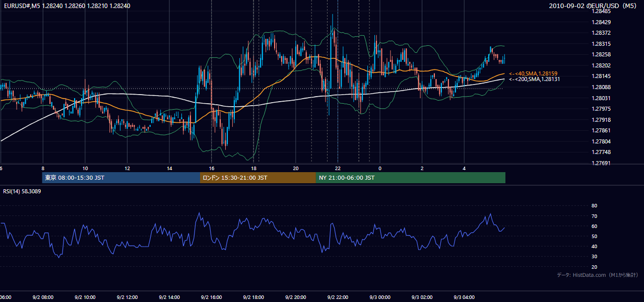Click the 2010-09-02 EUR/USD (M5) chart title
This screenshot has height=302, width=644.
(x=593, y=6)
